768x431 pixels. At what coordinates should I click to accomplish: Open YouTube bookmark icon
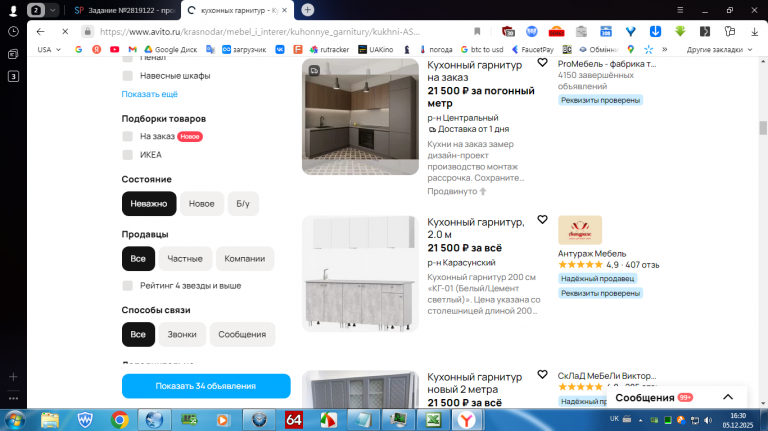coord(115,49)
